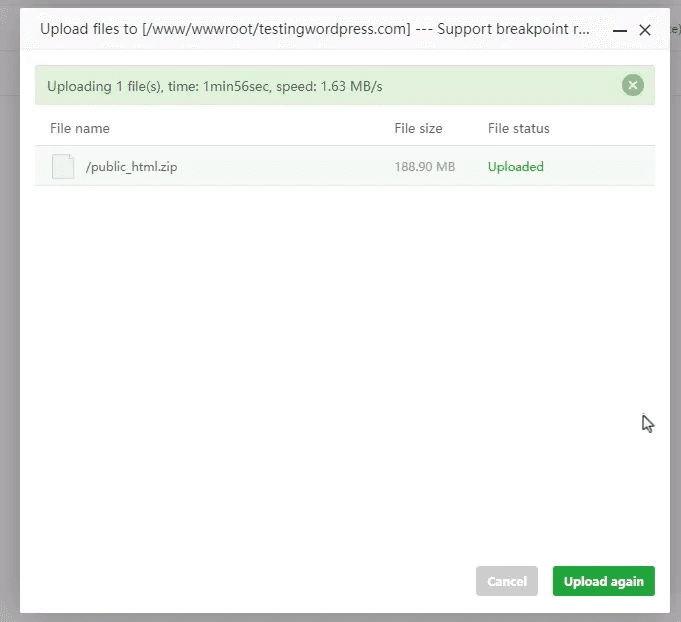Click the public_html.zip file icon

(63, 166)
